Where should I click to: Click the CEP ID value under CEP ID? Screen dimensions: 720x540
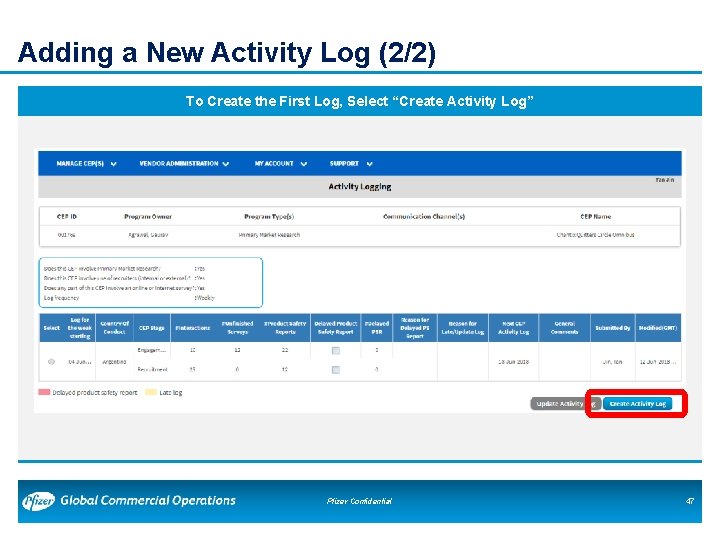(66, 235)
